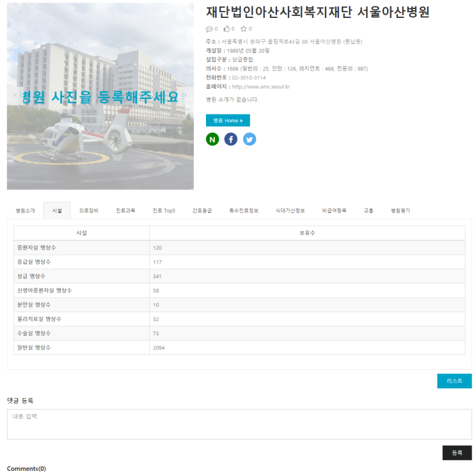476x476 pixels.
Task: Click the value 2094 in the table
Action: (159, 348)
